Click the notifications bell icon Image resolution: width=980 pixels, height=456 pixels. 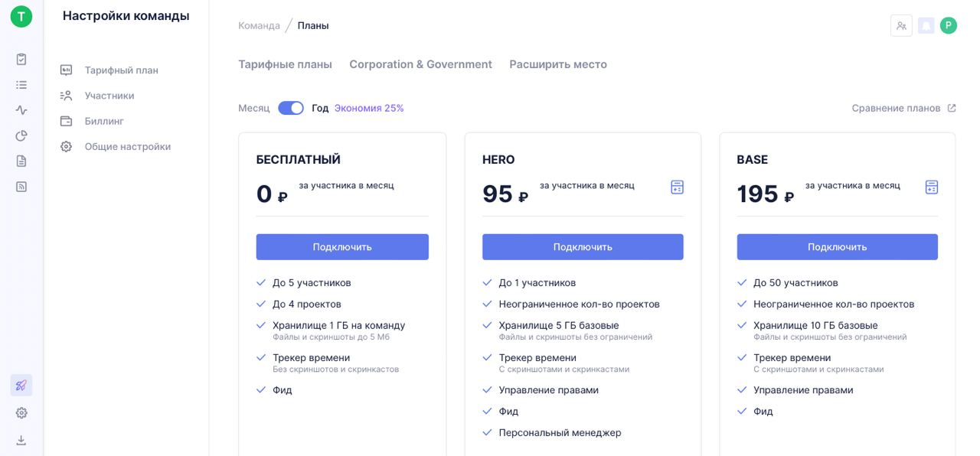point(926,26)
